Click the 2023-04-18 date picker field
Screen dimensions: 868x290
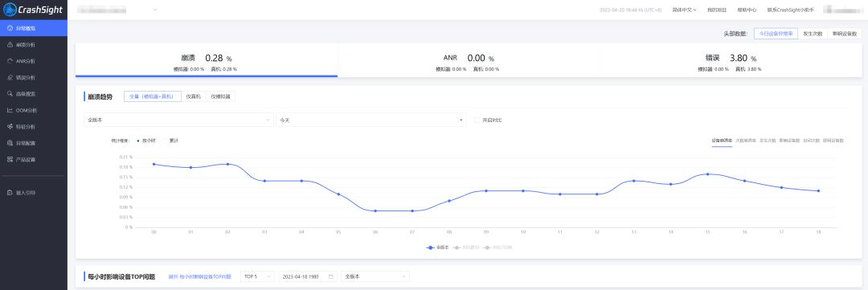(307, 276)
